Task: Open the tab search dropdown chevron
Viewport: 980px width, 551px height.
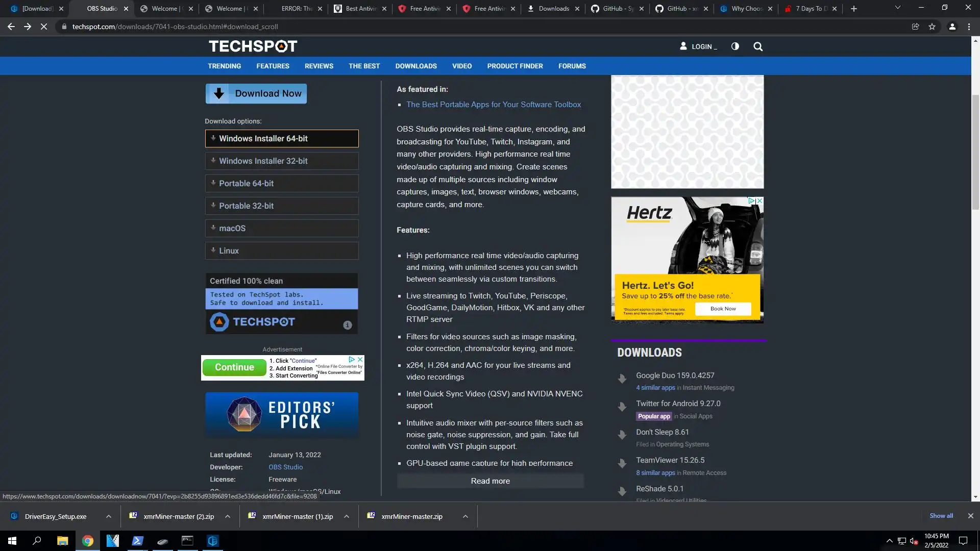Action: point(898,8)
